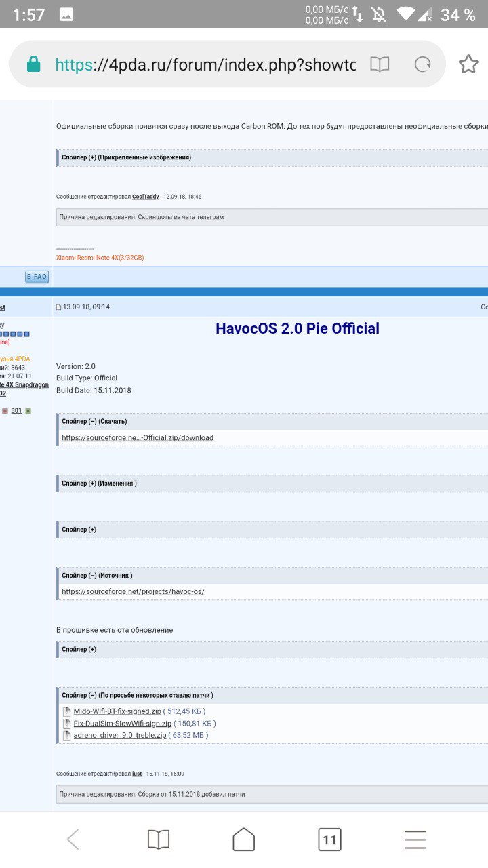The image size is (488, 868).
Task: Click green plus reputation icon
Action: [28, 411]
